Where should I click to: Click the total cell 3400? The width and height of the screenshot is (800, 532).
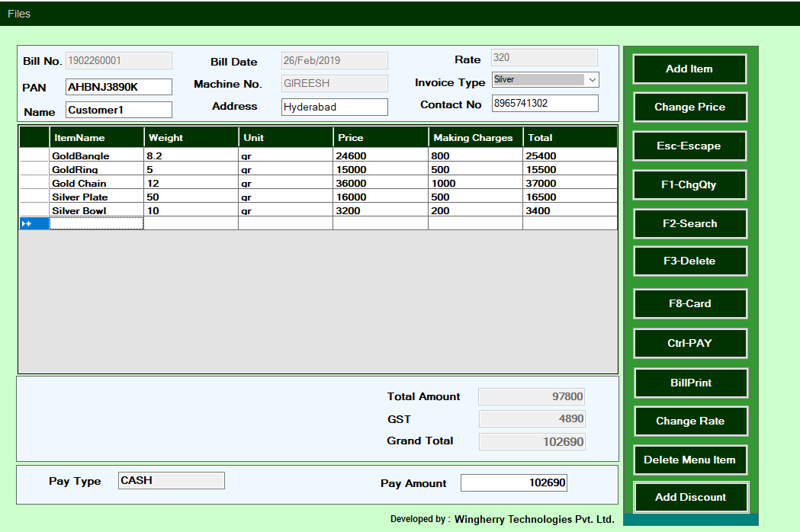click(x=570, y=210)
